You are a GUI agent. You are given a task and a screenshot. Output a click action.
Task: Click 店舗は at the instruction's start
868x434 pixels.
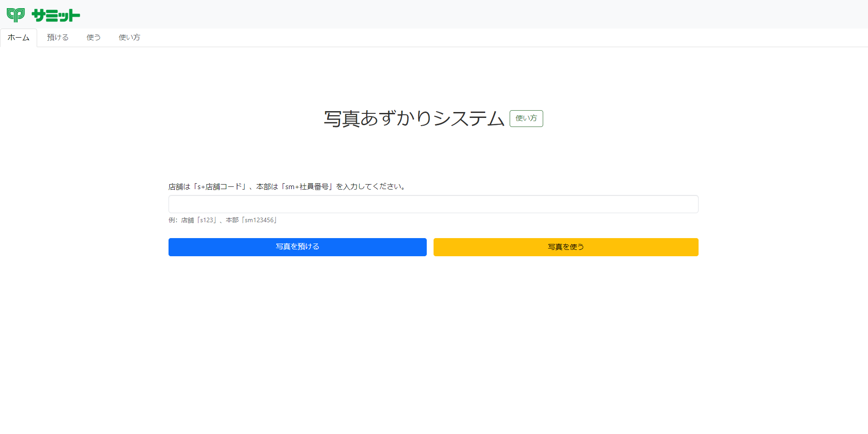pyautogui.click(x=179, y=187)
